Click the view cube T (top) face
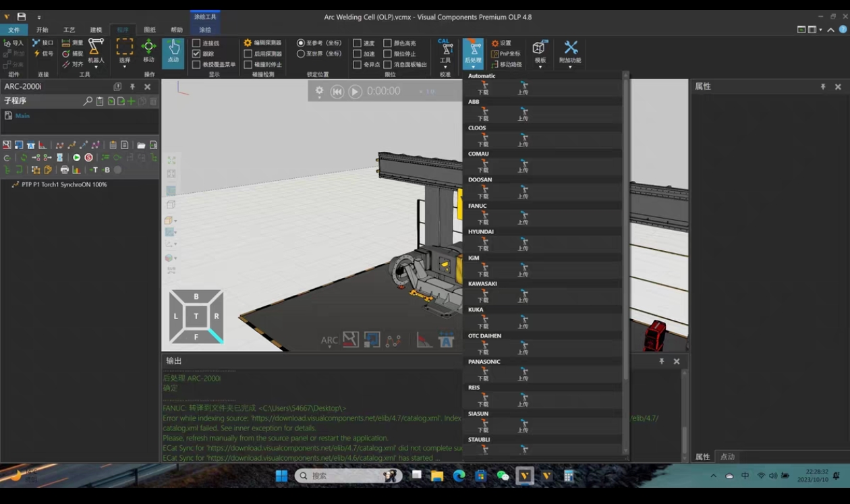 (x=196, y=316)
